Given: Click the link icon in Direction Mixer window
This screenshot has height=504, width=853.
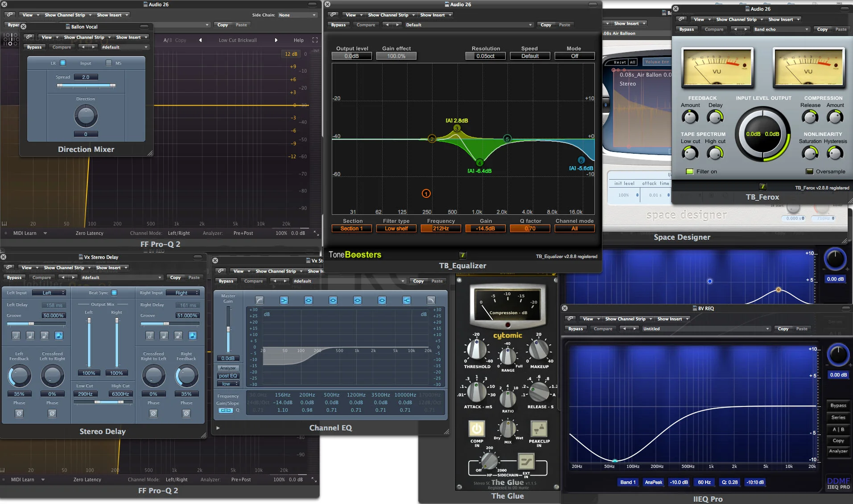Looking at the screenshot, I should click(29, 37).
